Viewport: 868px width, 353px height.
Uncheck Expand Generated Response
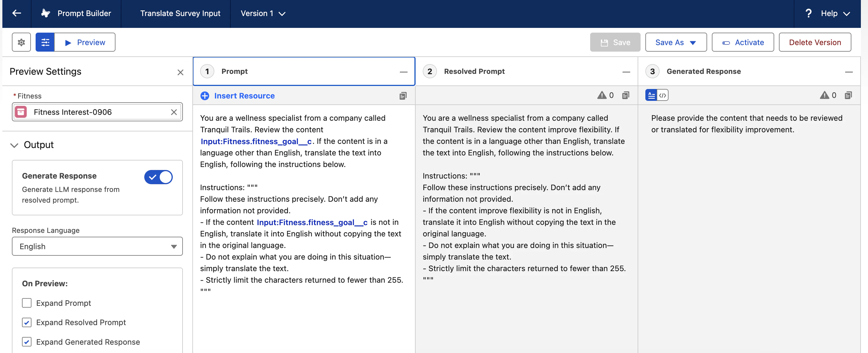click(x=27, y=342)
